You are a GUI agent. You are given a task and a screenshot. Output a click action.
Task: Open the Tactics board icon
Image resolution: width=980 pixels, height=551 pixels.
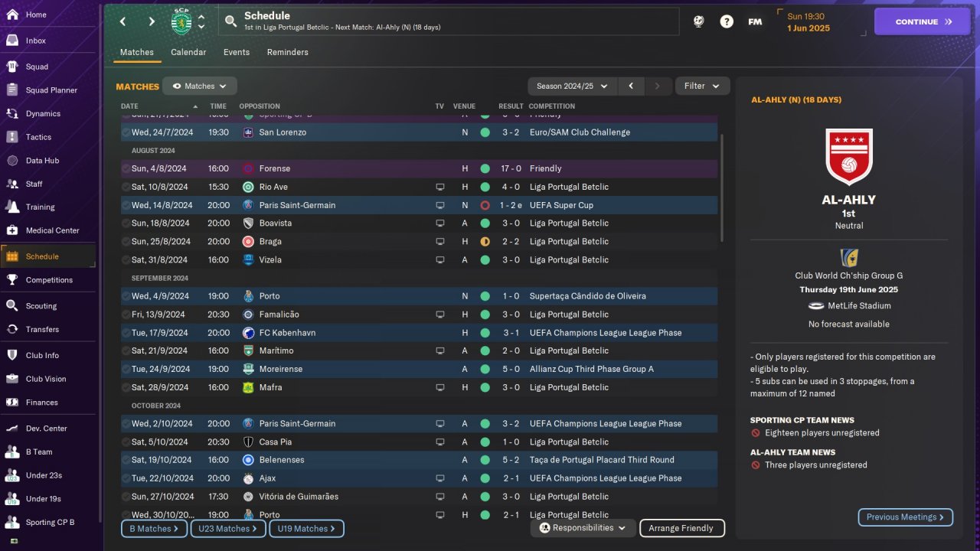[12, 137]
